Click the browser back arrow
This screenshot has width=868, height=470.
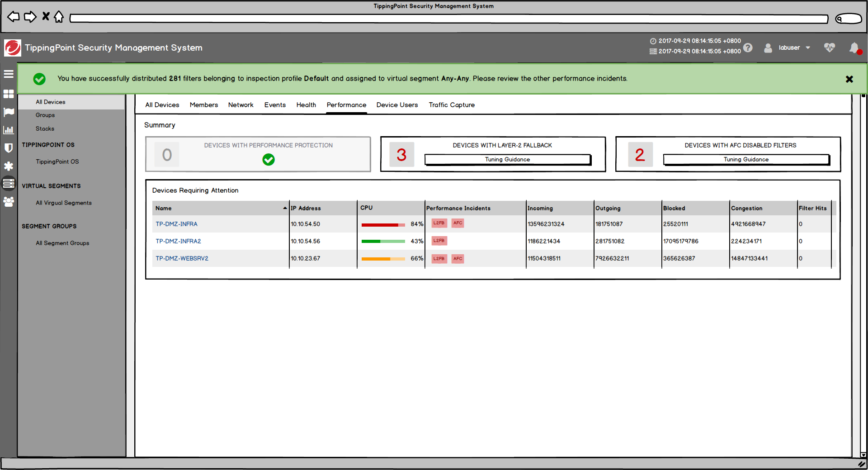coord(14,17)
